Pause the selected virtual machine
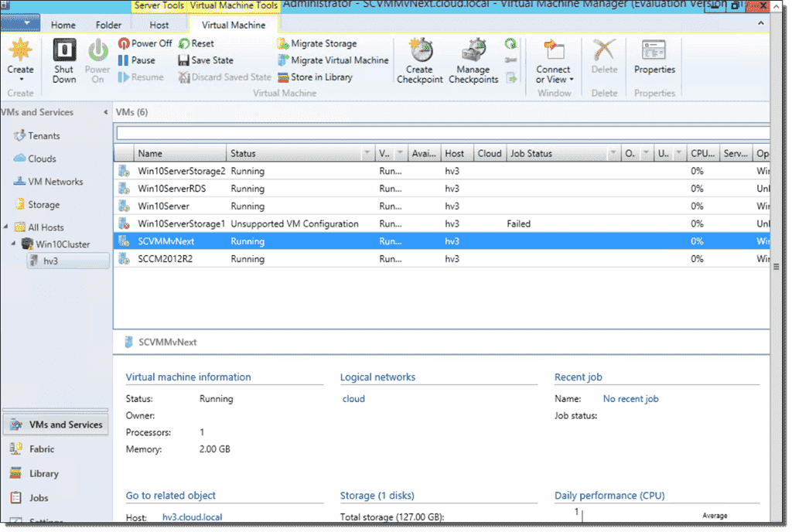The image size is (792, 532). [x=136, y=60]
